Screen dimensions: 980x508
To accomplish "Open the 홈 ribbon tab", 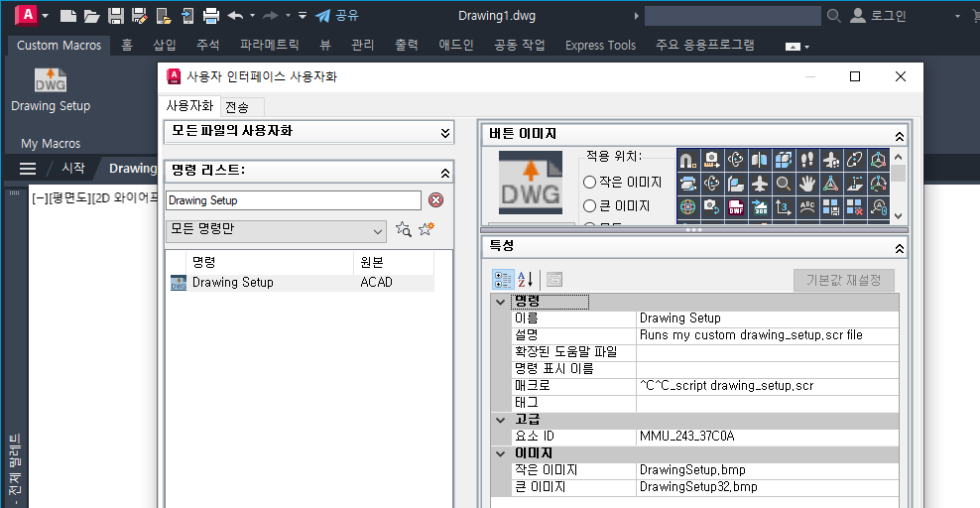I will click(127, 45).
